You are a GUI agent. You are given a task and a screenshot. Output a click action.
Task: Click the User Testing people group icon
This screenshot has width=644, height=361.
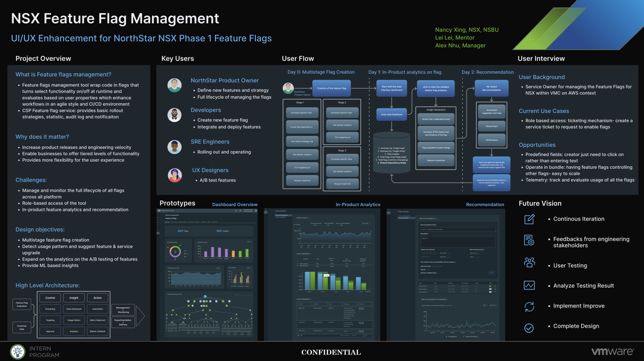pyautogui.click(x=529, y=262)
